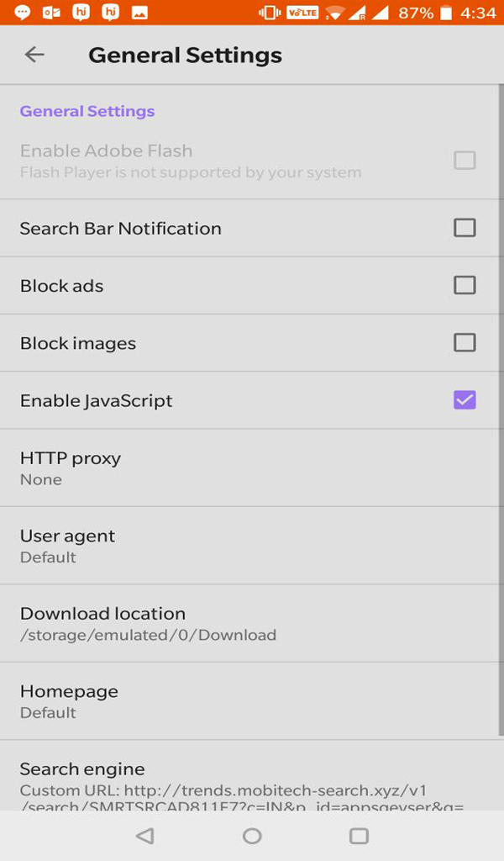Screen dimensions: 504x861
Task: Tap the General Settings section header
Action: click(87, 112)
